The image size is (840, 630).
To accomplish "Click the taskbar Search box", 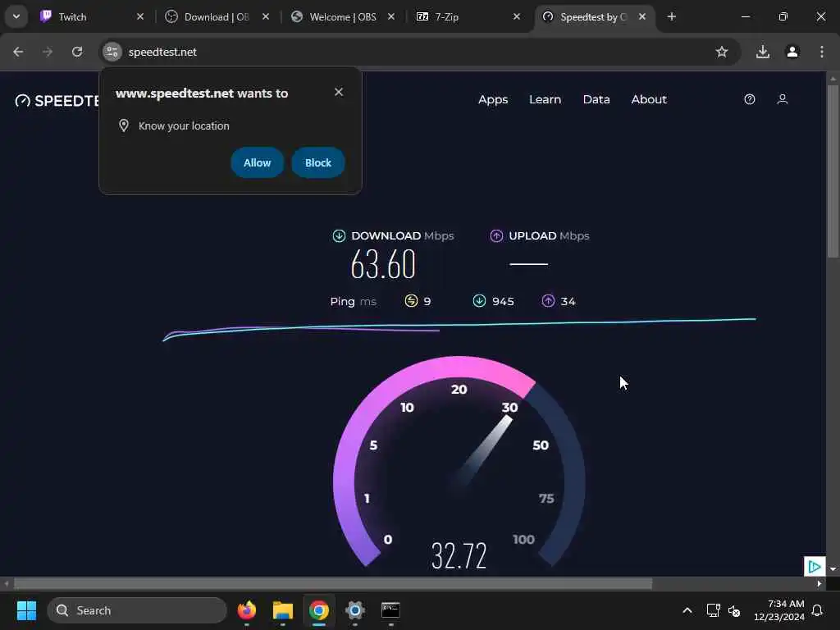I will click(x=137, y=610).
